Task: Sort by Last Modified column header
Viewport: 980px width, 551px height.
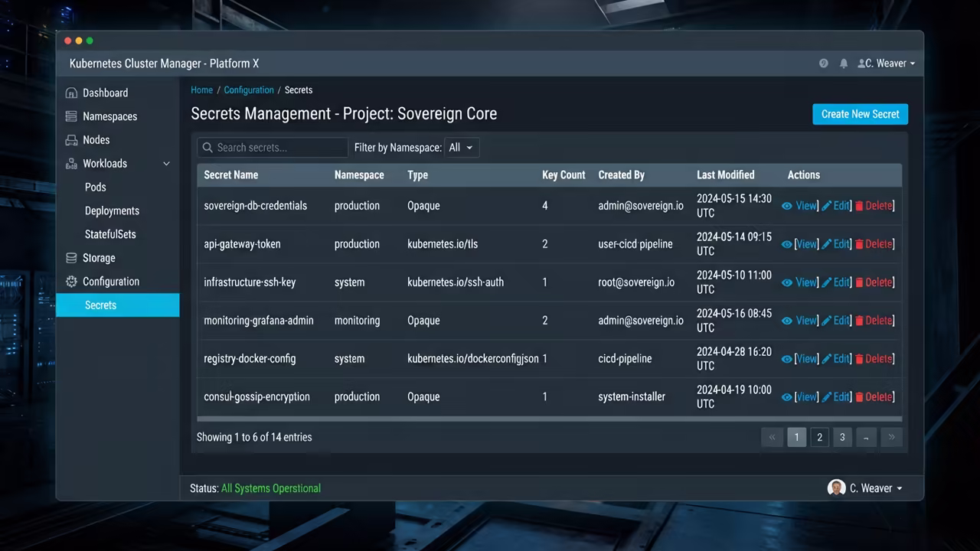Action: [x=726, y=175]
